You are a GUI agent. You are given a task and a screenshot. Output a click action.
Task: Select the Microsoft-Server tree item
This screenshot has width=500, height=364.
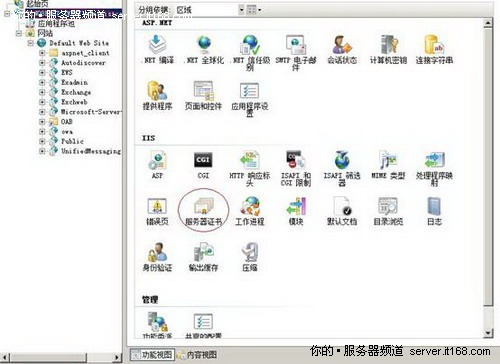point(91,112)
